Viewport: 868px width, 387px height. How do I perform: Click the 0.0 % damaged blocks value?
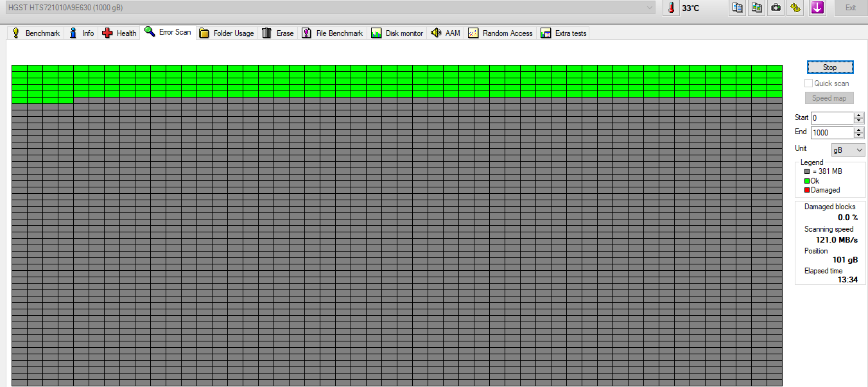847,218
